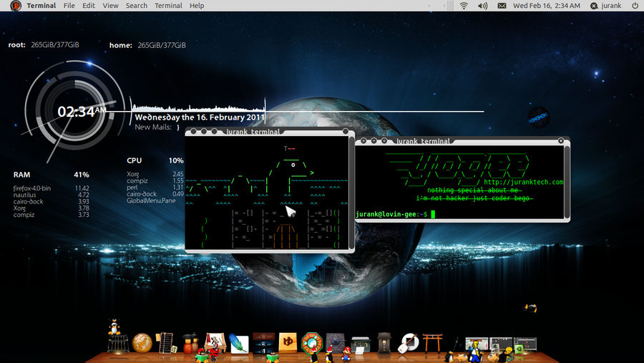Image resolution: width=644 pixels, height=363 pixels.
Task: Click "firefox-4.0-bin" in the RAM list
Action: point(32,188)
